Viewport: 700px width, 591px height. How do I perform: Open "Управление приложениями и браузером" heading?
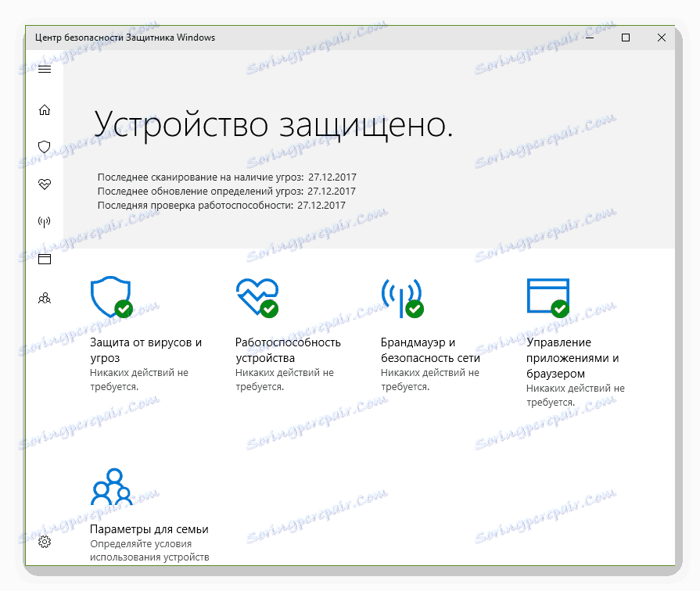(x=573, y=358)
